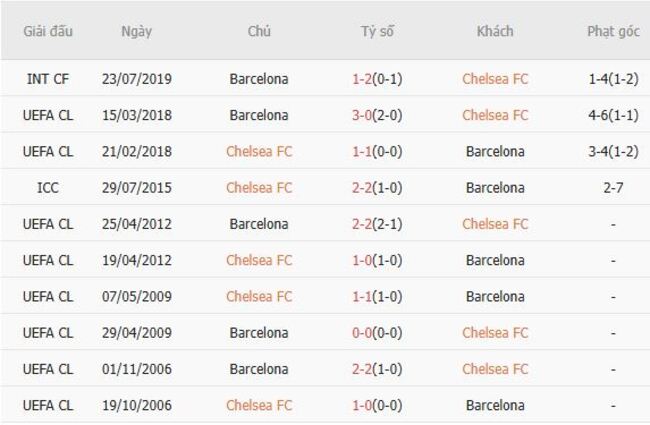
Task: Select Barcelona home team on 01/11/2006
Action: (x=259, y=369)
